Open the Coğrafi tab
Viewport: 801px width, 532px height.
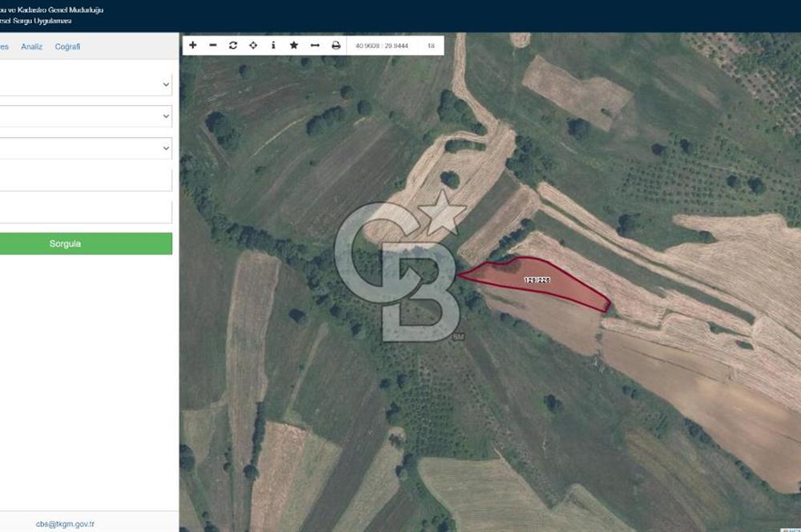pyautogui.click(x=67, y=46)
